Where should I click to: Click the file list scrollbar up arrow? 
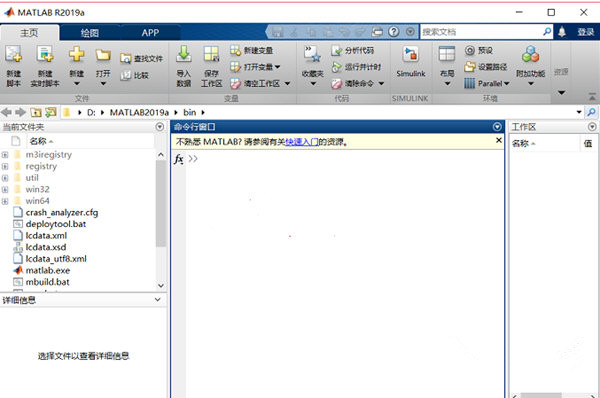tap(161, 155)
